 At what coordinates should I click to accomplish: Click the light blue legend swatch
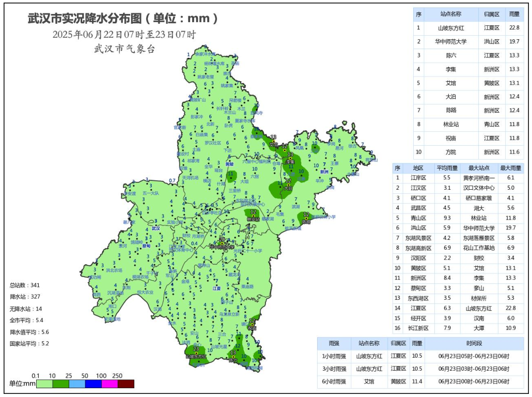click(x=81, y=384)
